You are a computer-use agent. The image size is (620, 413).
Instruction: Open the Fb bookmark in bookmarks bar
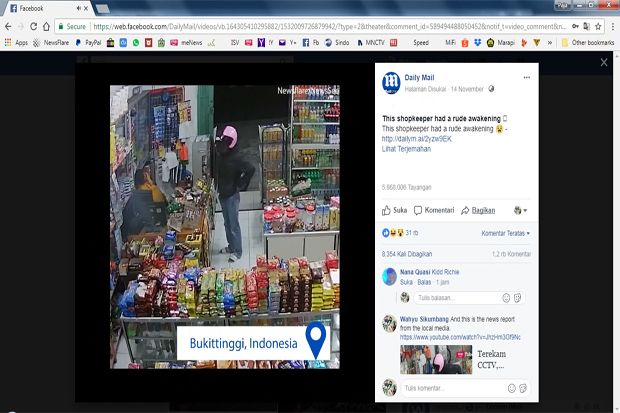[311, 43]
